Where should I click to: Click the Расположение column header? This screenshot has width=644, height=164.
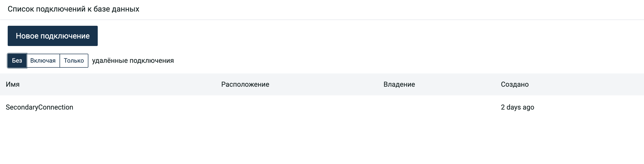coord(245,84)
